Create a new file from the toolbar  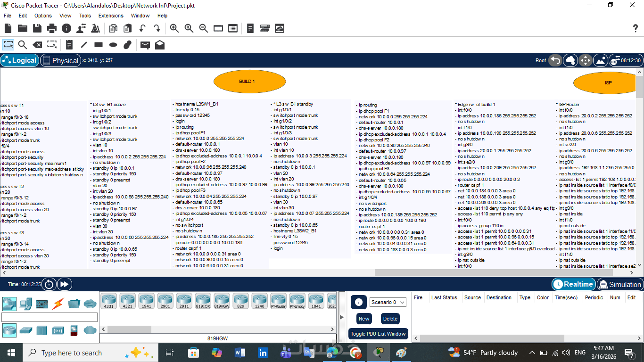8,28
